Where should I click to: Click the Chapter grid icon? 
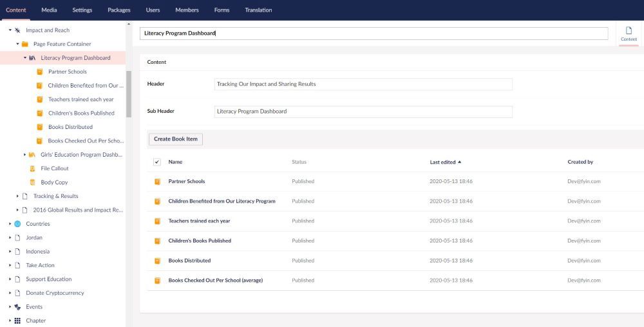pos(17,321)
